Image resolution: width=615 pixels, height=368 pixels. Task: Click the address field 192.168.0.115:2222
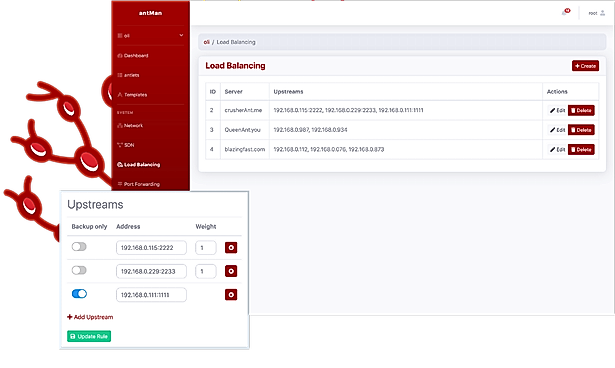[151, 248]
